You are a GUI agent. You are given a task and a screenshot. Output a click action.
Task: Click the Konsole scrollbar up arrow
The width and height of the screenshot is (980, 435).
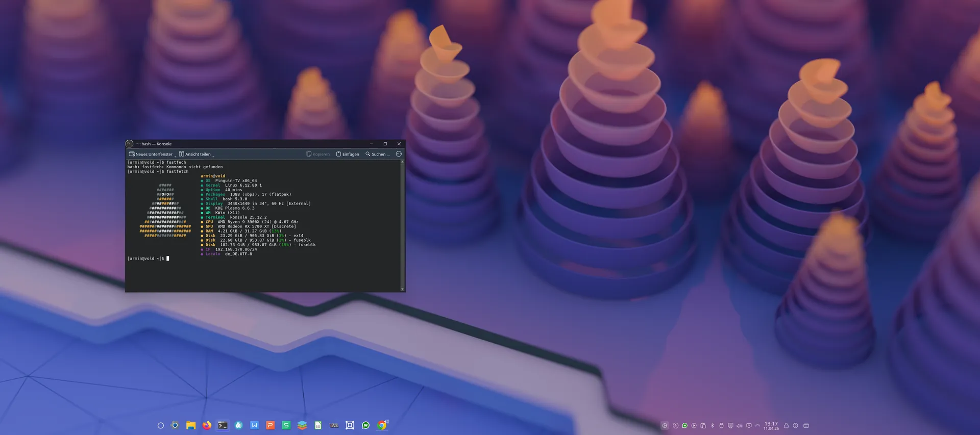(403, 162)
